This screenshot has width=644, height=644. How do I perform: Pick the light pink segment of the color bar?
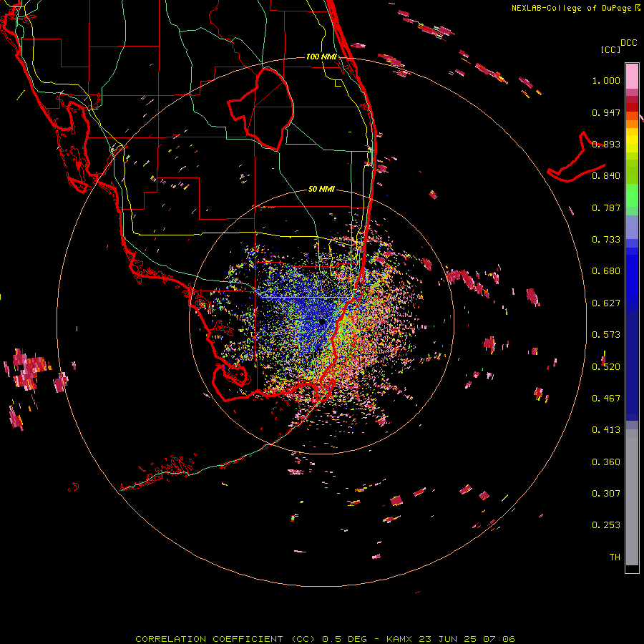pos(632,77)
